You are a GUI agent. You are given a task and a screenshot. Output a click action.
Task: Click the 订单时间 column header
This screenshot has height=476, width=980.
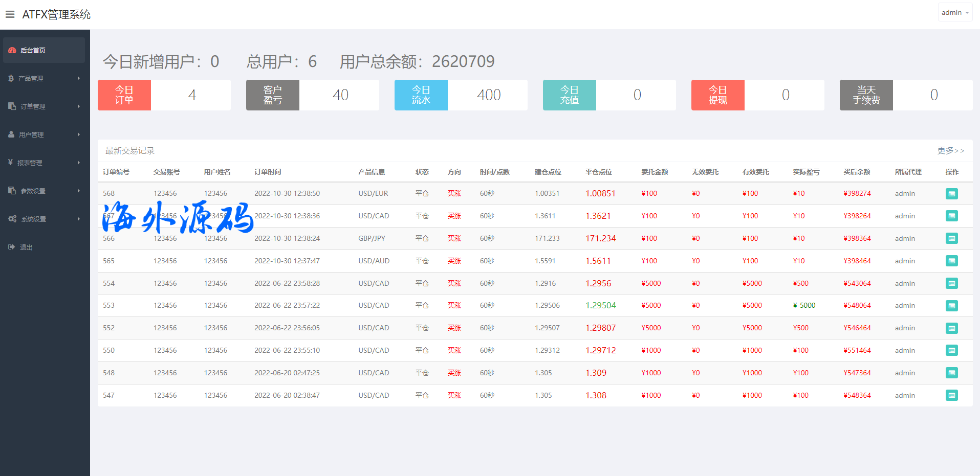coord(268,172)
